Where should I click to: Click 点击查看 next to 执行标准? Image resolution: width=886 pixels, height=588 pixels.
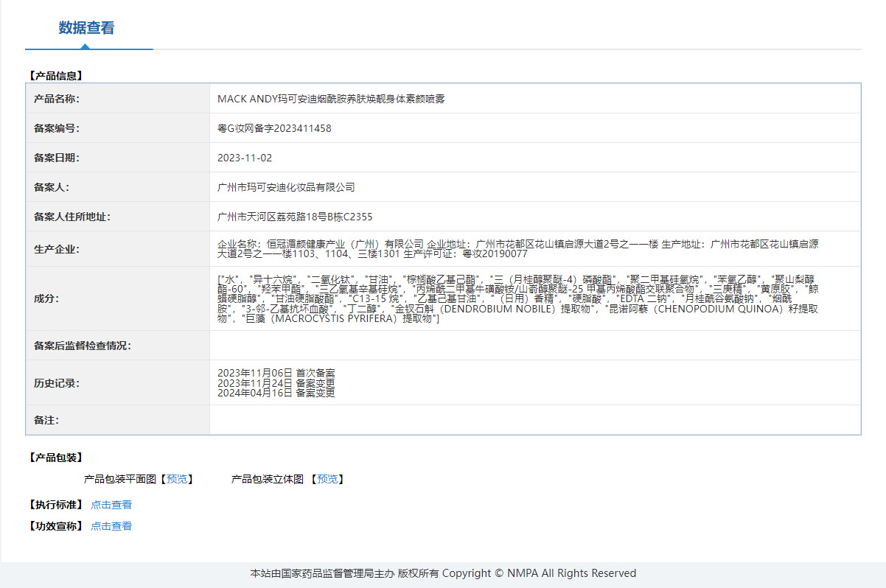coord(111,505)
